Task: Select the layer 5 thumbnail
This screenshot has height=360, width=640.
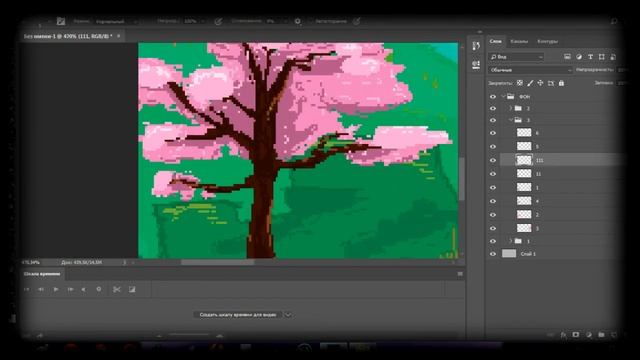Action: tap(524, 146)
